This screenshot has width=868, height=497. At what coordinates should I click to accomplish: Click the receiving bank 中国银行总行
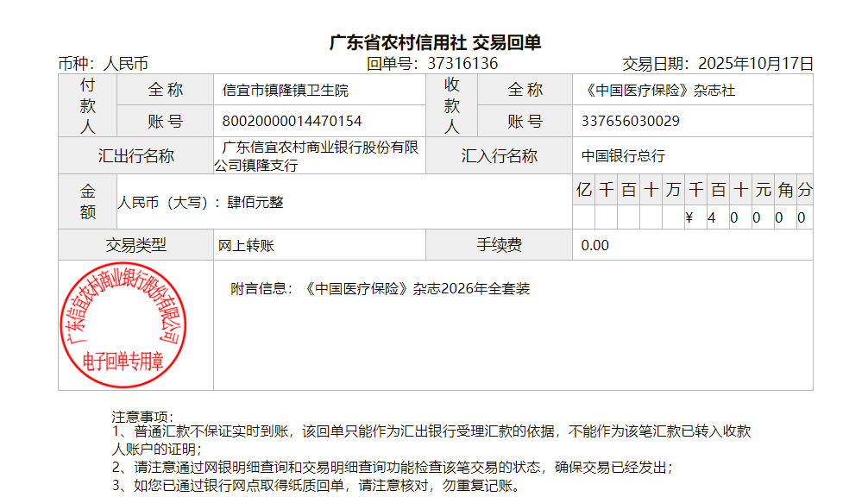[x=623, y=156]
